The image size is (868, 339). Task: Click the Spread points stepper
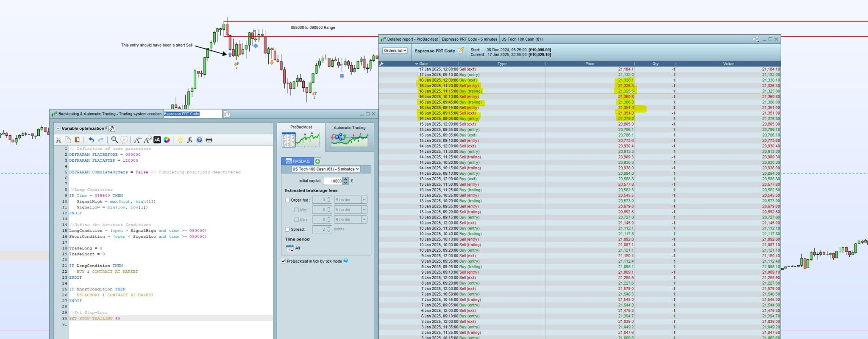tap(329, 229)
